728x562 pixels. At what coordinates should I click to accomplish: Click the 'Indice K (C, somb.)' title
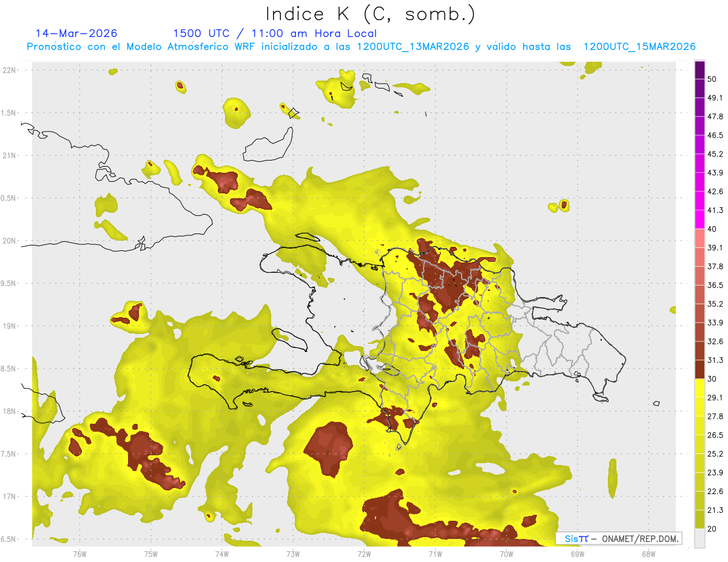click(370, 14)
